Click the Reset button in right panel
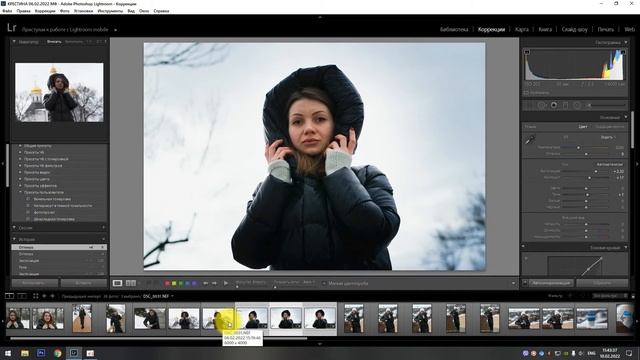This screenshot has width=640, height=360. (602, 283)
